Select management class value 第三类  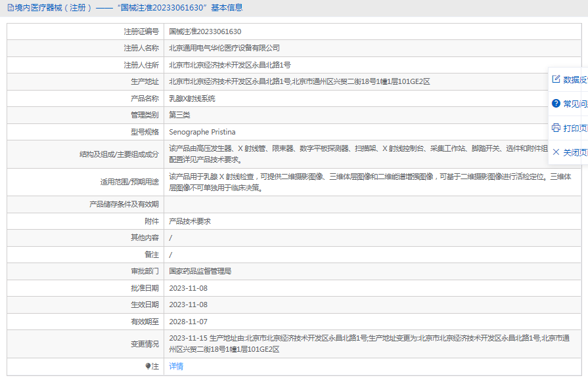[179, 115]
